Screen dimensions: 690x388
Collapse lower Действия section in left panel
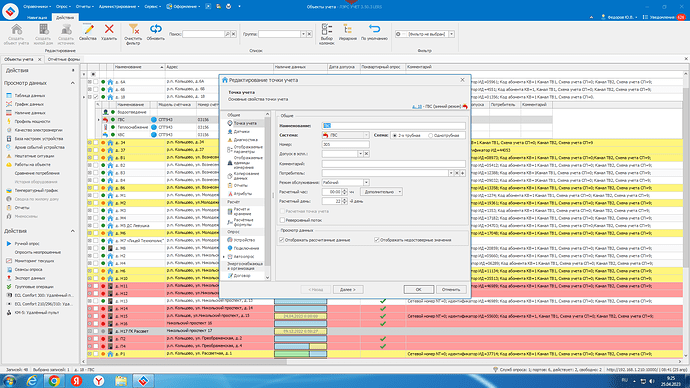point(73,231)
